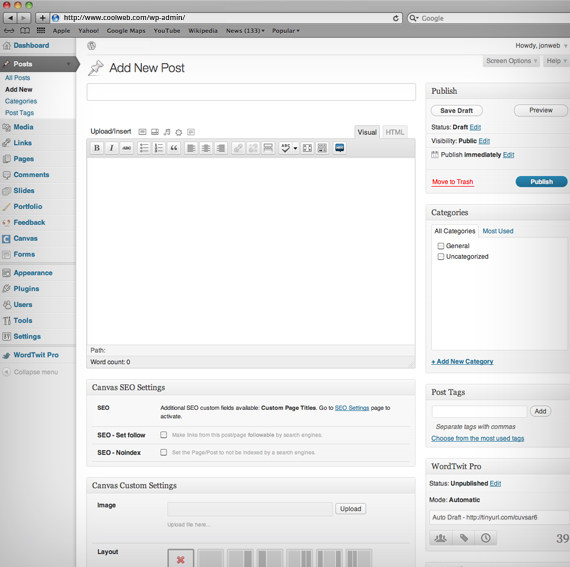Open the Help dropdown panel
Screen dimensions: 570x567
(x=556, y=61)
